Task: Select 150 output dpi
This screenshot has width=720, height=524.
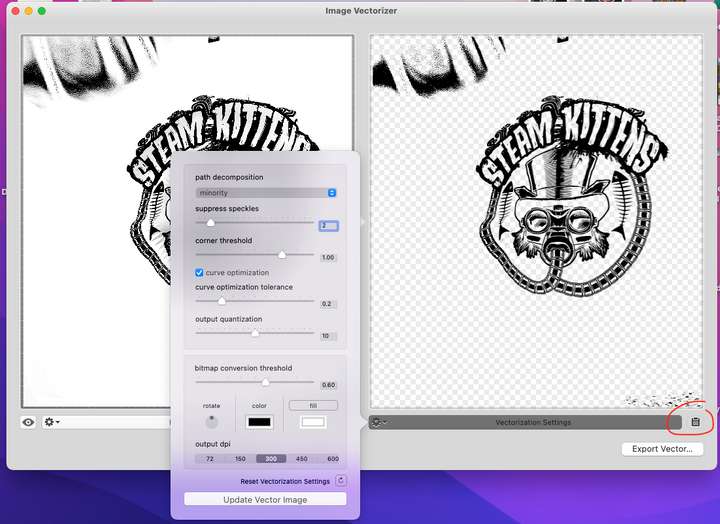Action: tap(240, 459)
